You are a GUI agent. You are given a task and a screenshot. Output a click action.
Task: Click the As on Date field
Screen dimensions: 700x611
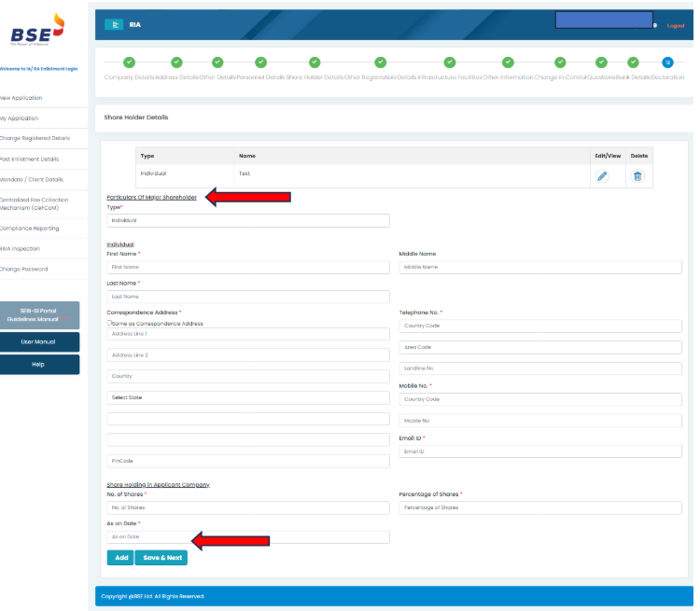pos(247,537)
